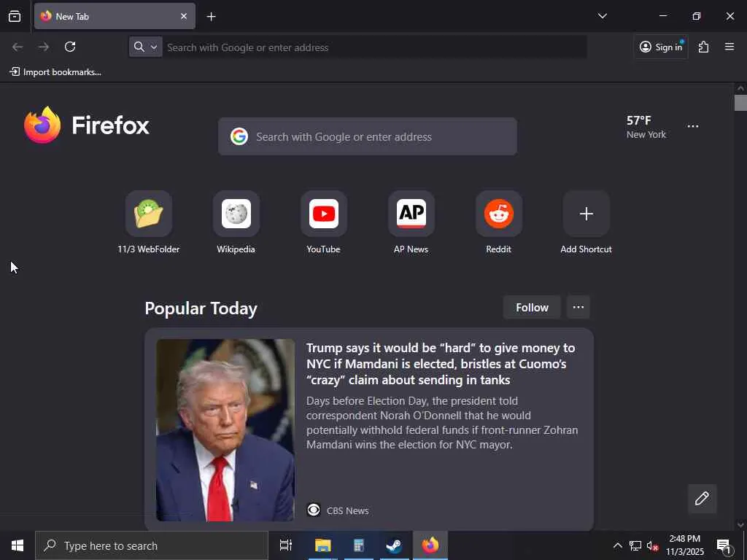The height and width of the screenshot is (560, 747).
Task: Open the 11/3 WebFolder shortcut
Action: pyautogui.click(x=149, y=222)
